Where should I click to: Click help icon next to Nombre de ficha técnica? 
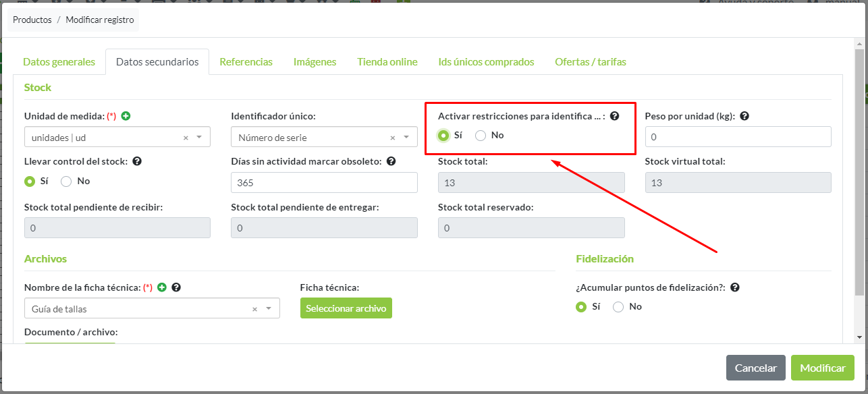coord(176,287)
